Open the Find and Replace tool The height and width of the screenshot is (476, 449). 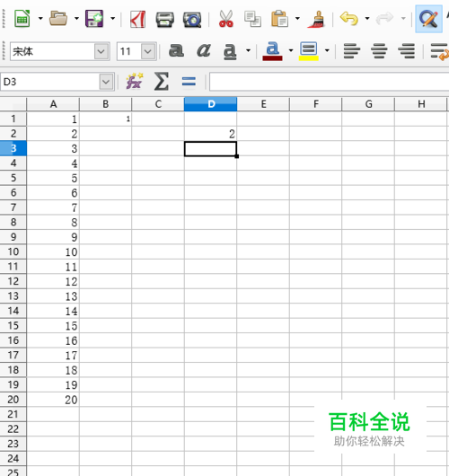point(428,19)
